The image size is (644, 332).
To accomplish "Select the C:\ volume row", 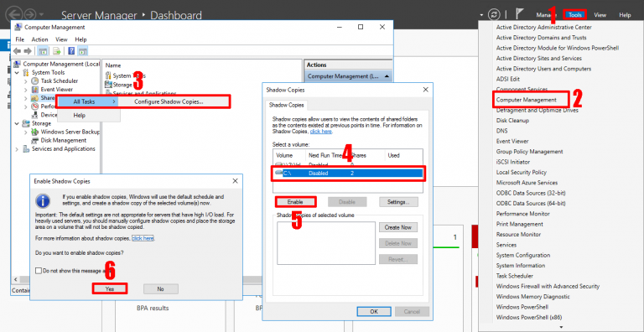I will pyautogui.click(x=348, y=174).
